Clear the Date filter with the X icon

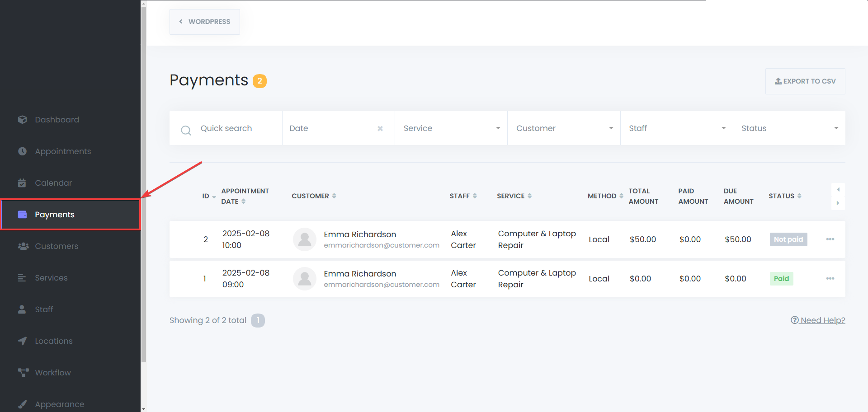(380, 129)
